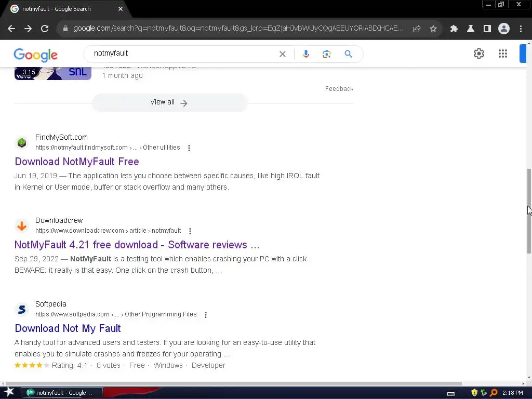532x399 pixels.
Task: Click the orange search icon in system tray
Action: pos(494,393)
